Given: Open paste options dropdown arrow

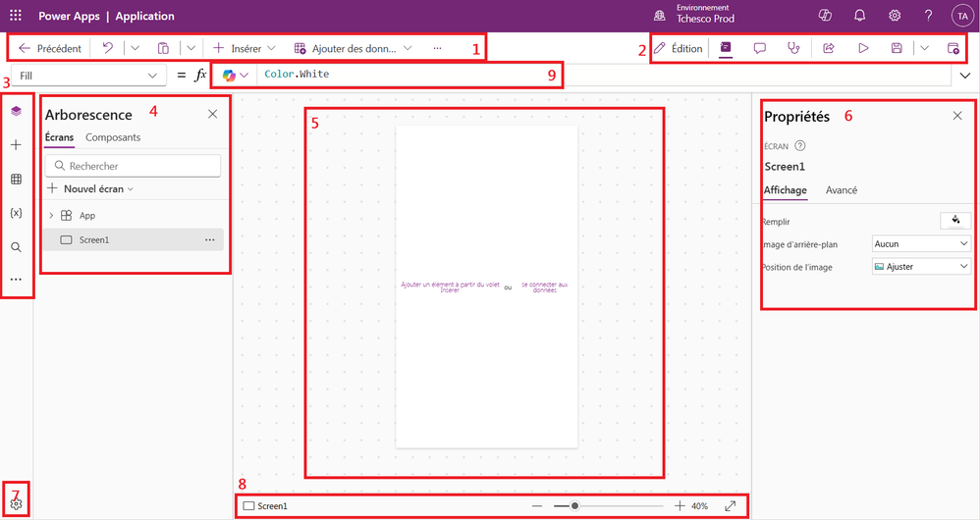Looking at the screenshot, I should pyautogui.click(x=191, y=48).
